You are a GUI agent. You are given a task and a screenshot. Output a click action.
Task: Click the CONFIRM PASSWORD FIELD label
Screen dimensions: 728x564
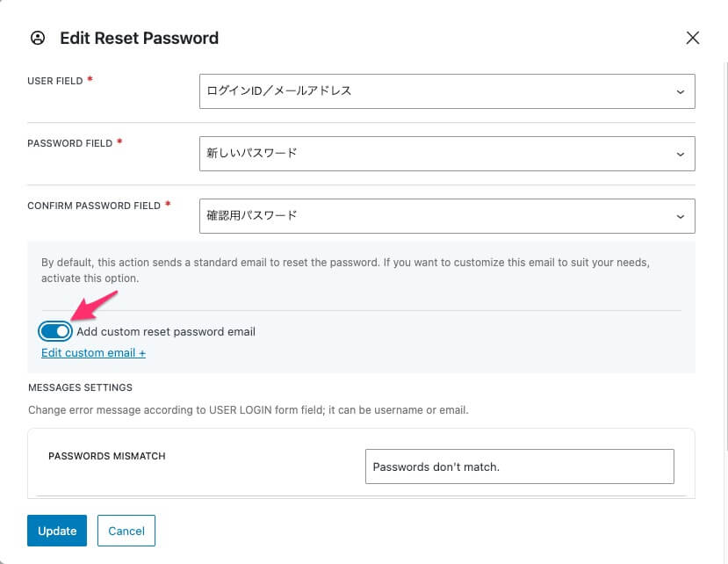click(x=94, y=206)
